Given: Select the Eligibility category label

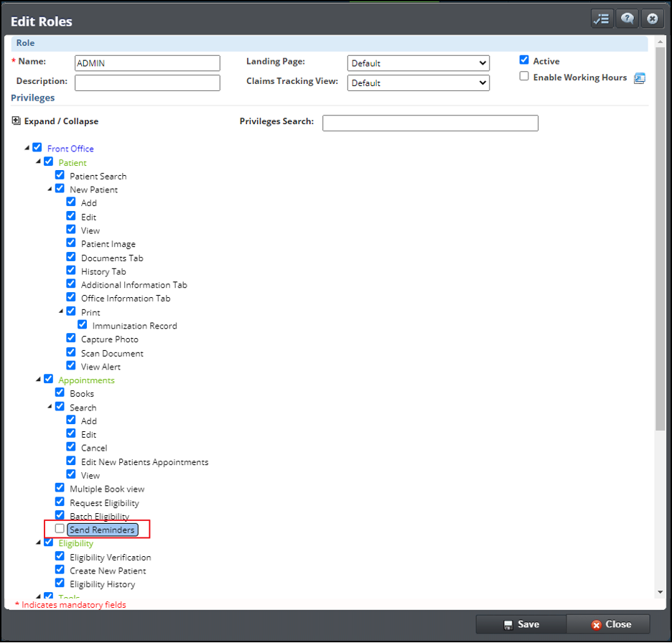Looking at the screenshot, I should coord(75,543).
